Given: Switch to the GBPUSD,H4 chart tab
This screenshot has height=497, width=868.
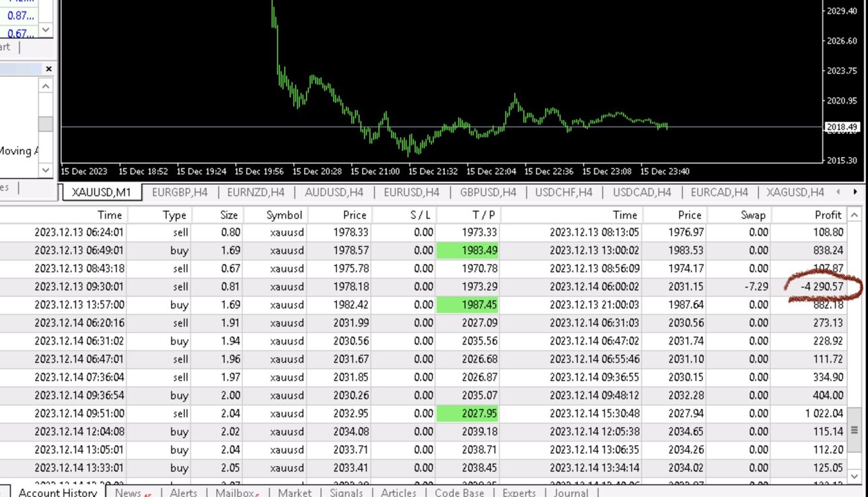Looking at the screenshot, I should [x=488, y=192].
